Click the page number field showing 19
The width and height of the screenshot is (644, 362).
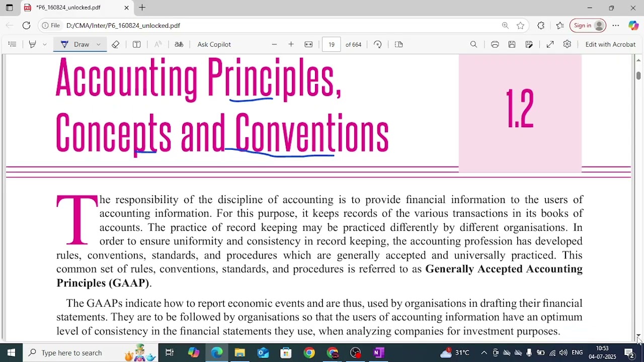coord(332,44)
